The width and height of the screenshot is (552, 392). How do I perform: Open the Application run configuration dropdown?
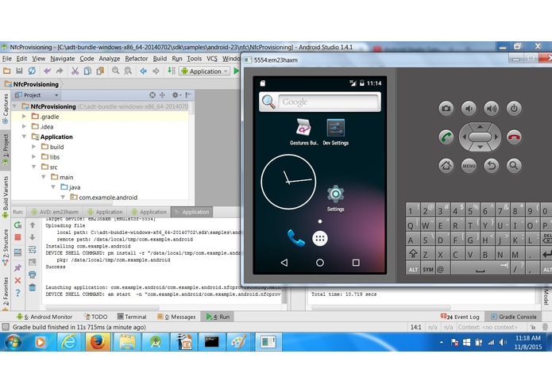[205, 71]
